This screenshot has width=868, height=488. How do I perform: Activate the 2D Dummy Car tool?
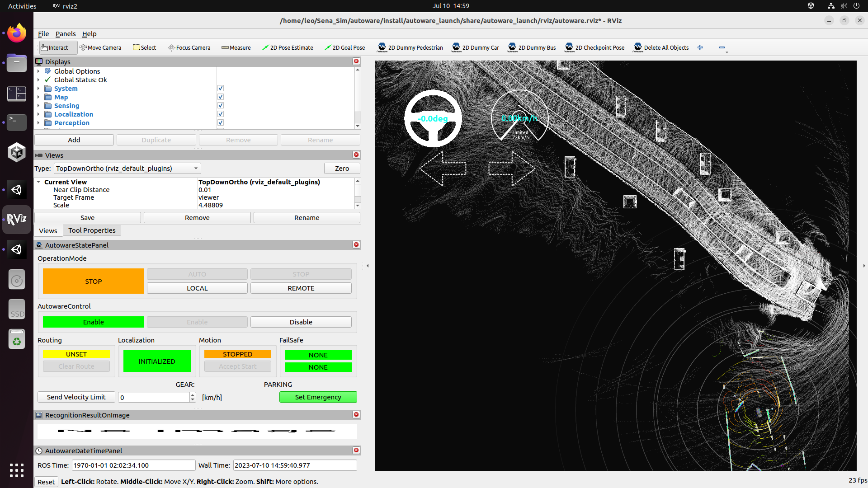tap(475, 47)
